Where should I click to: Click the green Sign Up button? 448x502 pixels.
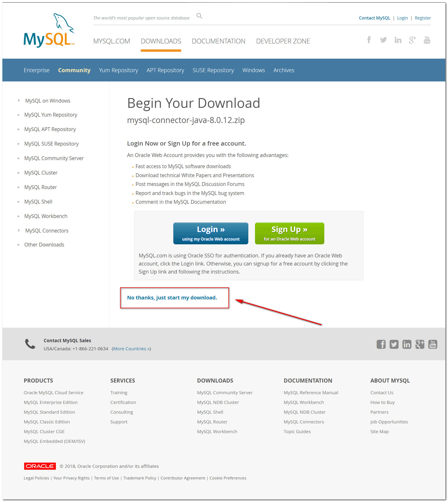click(x=289, y=233)
